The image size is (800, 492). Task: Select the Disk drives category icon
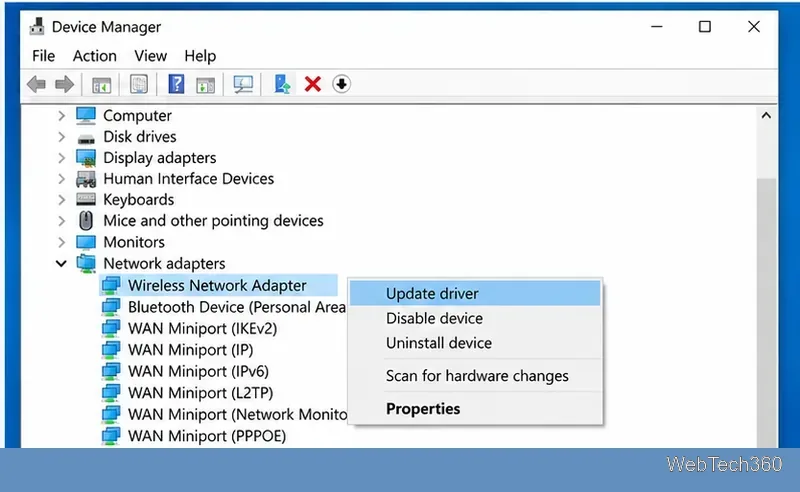point(86,138)
